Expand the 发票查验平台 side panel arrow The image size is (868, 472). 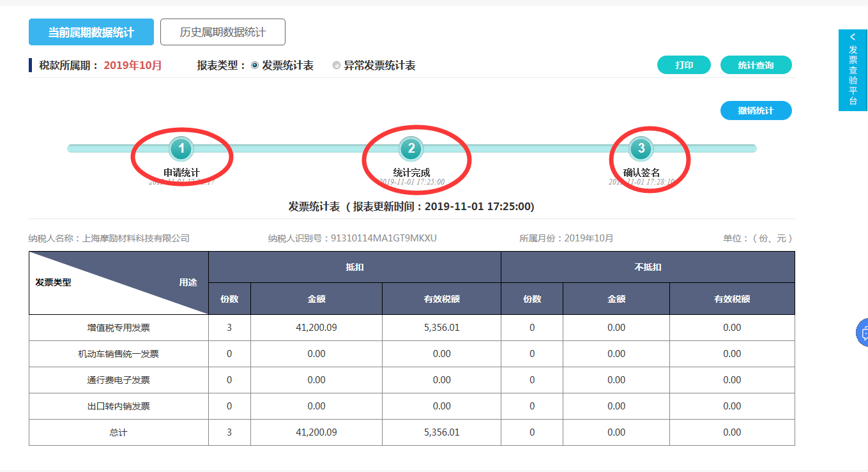point(853,38)
